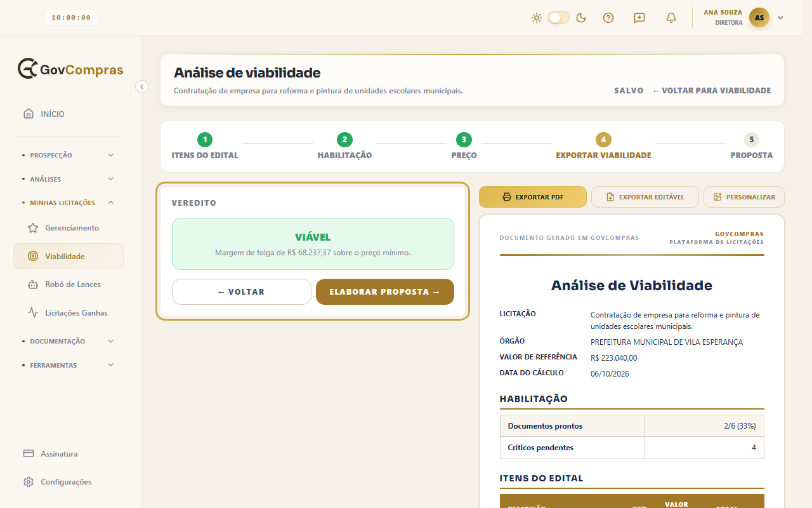This screenshot has height=508, width=812.
Task: Click the AS user avatar
Action: (759, 18)
